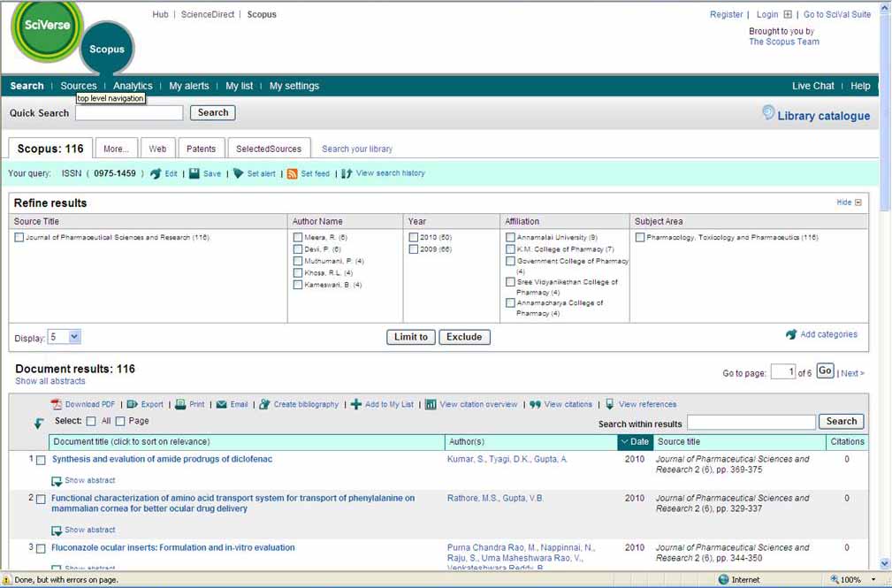This screenshot has width=892, height=588.
Task: Click the Set alert bell icon
Action: (x=238, y=173)
